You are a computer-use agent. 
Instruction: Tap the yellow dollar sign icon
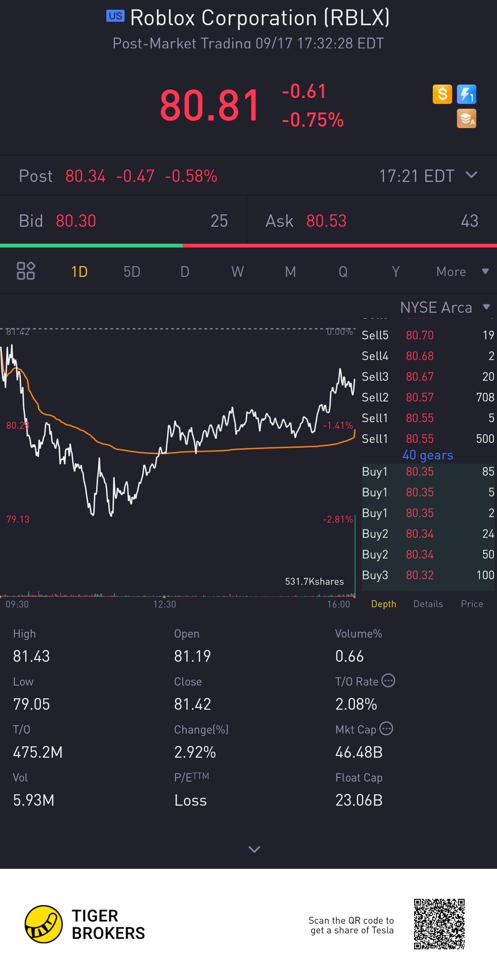click(x=442, y=94)
